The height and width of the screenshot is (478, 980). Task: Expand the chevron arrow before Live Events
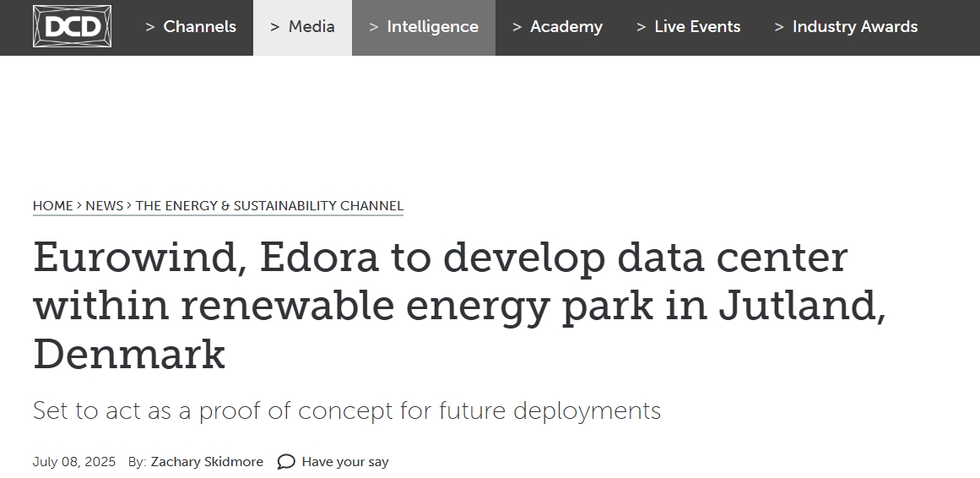[x=642, y=28]
